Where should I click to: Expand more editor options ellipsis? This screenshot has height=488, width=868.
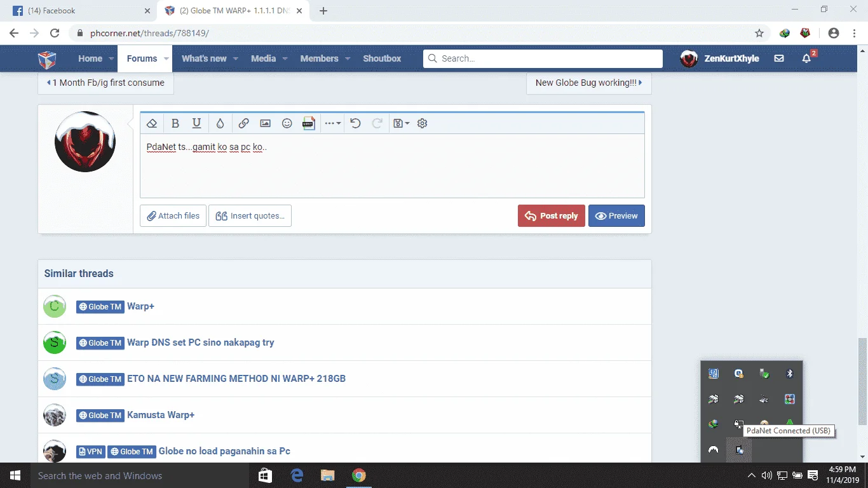333,123
